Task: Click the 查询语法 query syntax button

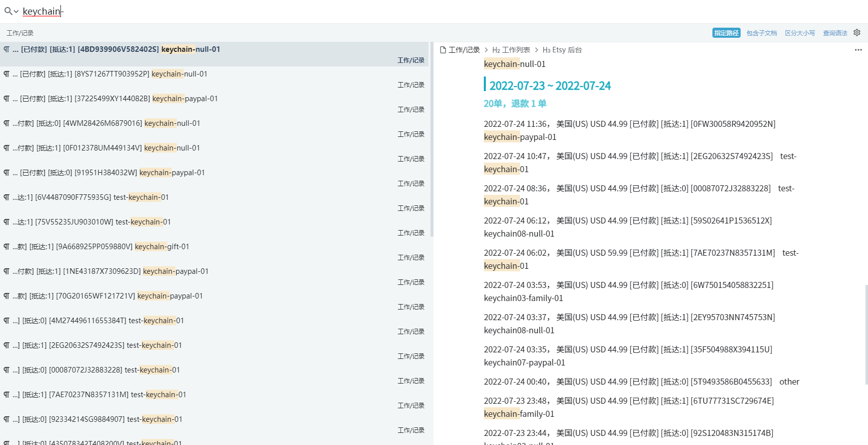Action: click(x=835, y=33)
